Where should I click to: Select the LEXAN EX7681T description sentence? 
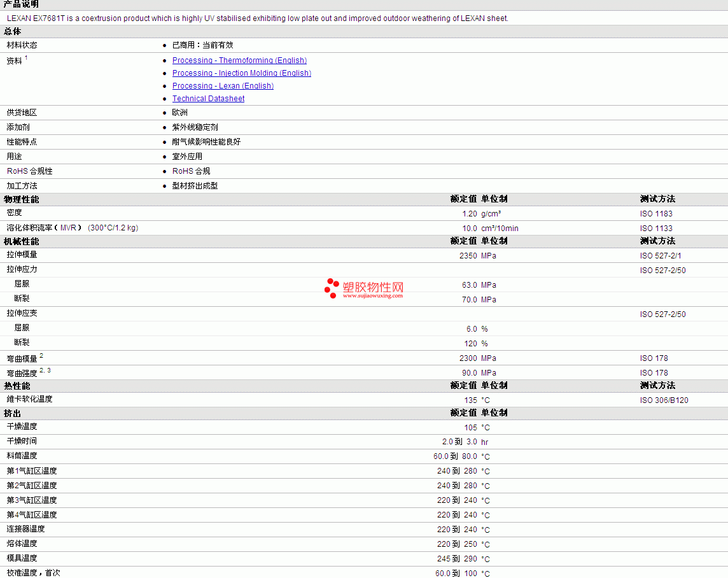coord(258,18)
